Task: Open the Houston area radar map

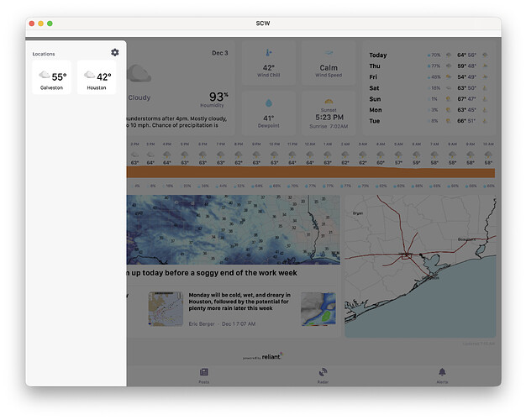Action: pyautogui.click(x=419, y=265)
